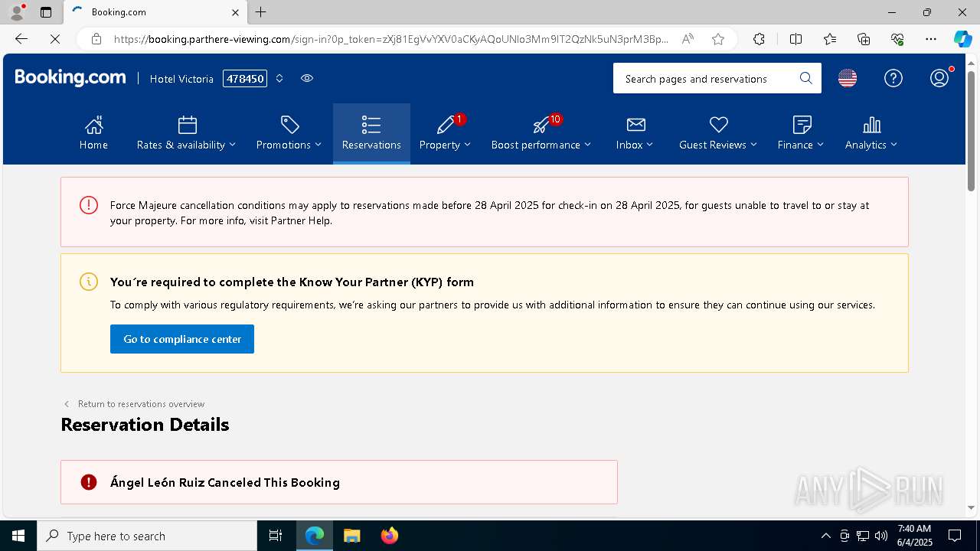Open the Edge profile icon

pos(17,12)
